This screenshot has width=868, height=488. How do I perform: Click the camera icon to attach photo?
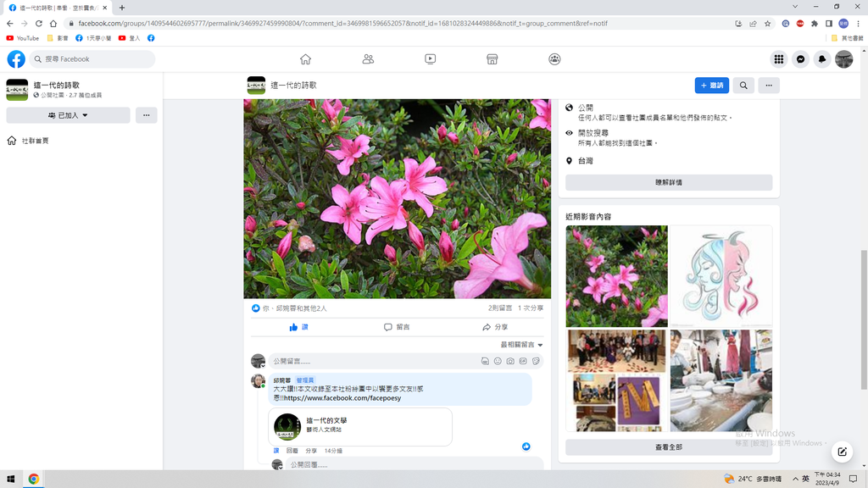pyautogui.click(x=510, y=361)
